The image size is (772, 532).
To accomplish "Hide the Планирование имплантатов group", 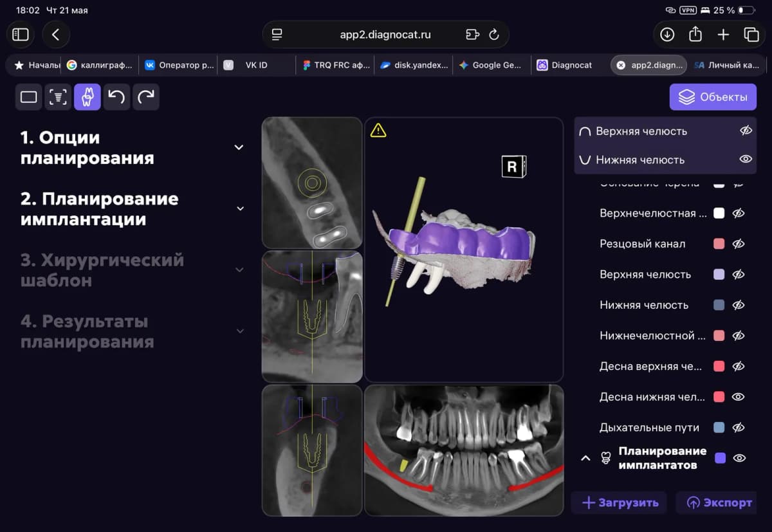I will tap(740, 458).
